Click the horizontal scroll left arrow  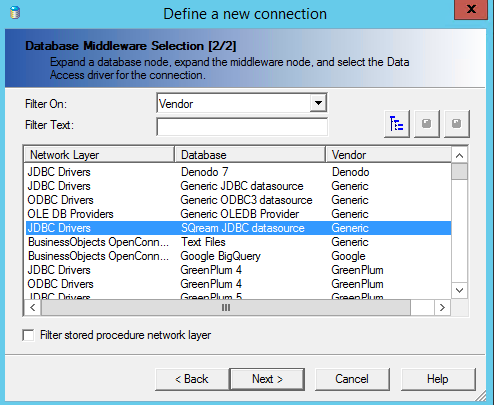33,307
